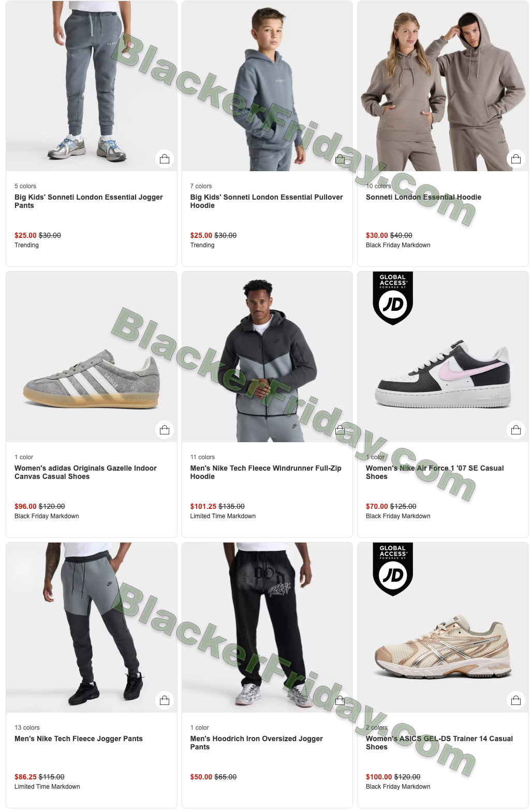Open Big Kids' Sonneti London Essential Jogger Pants
The width and height of the screenshot is (531, 812).
(x=89, y=201)
